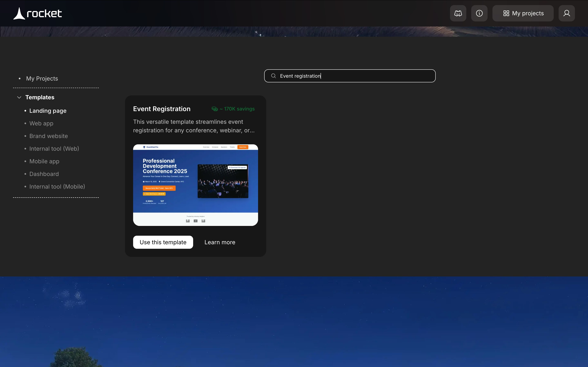Screen dimensions: 588x367
Task: Click the green savings coins icon
Action: pos(215,109)
